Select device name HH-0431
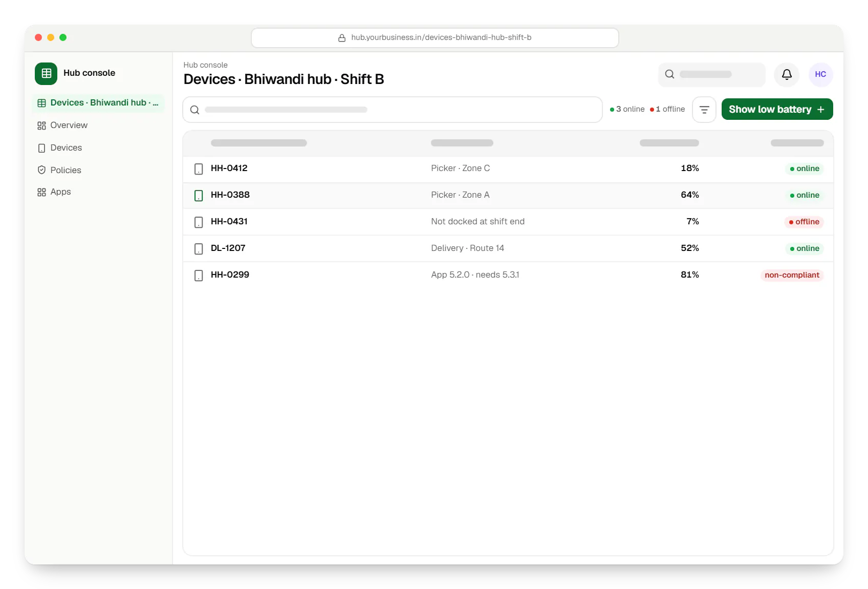 click(x=229, y=221)
